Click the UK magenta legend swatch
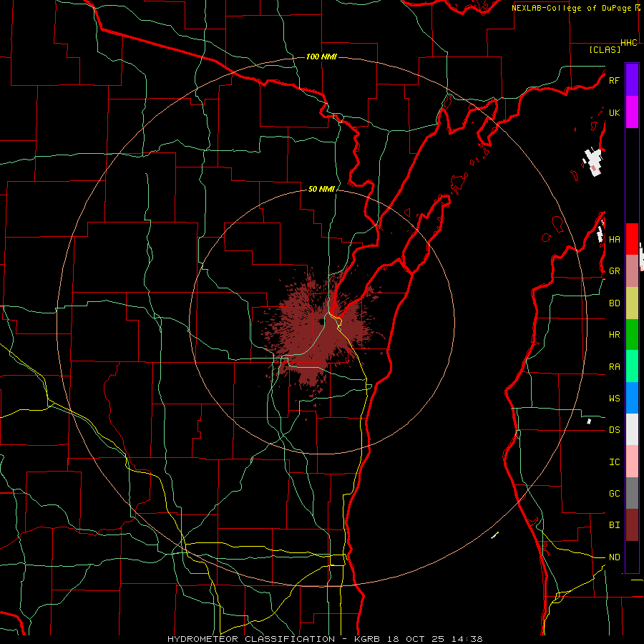This screenshot has width=644, height=644. click(632, 112)
